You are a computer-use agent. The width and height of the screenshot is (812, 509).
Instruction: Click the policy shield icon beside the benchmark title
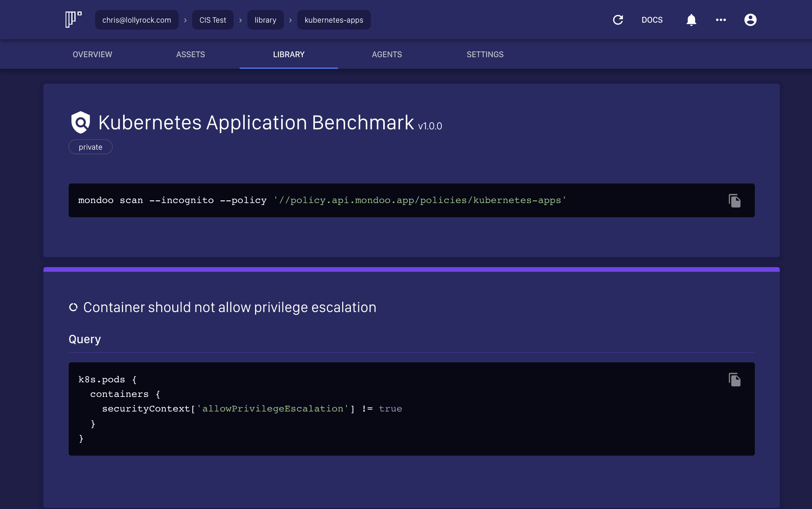click(81, 122)
